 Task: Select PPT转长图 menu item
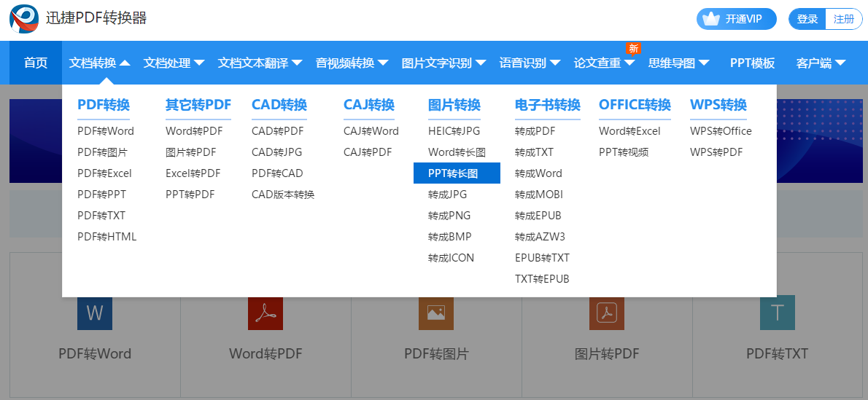pos(457,173)
